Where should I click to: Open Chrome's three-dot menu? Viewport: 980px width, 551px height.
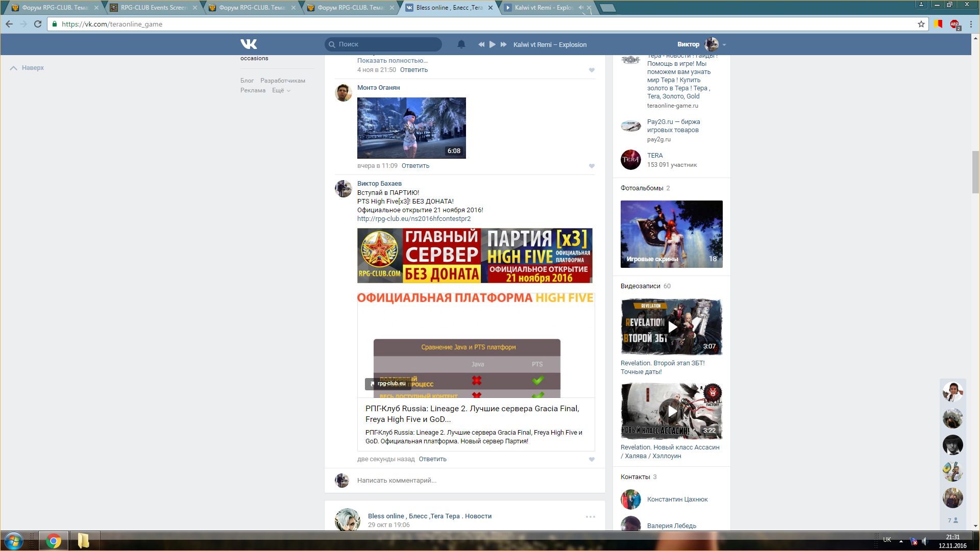point(970,24)
